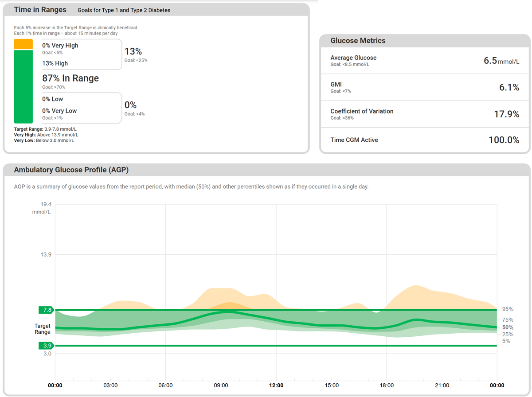The height and width of the screenshot is (397, 532).
Task: Click the 95% percentile label
Action: (508, 309)
